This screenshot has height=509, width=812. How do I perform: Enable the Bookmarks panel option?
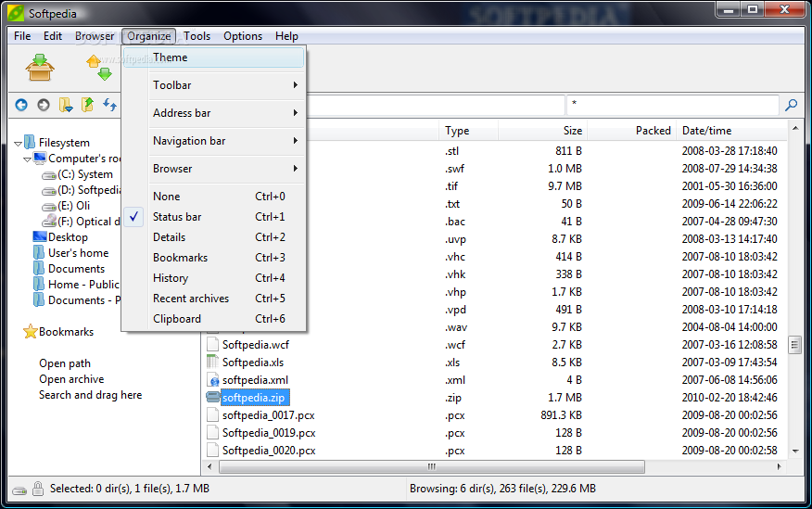214,258
